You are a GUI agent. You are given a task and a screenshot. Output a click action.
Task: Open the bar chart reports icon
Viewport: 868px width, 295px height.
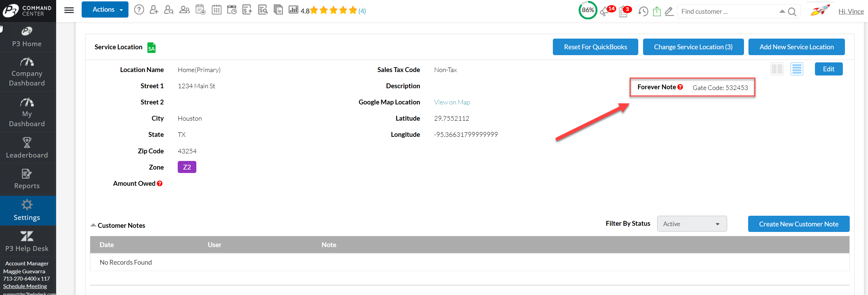click(293, 9)
